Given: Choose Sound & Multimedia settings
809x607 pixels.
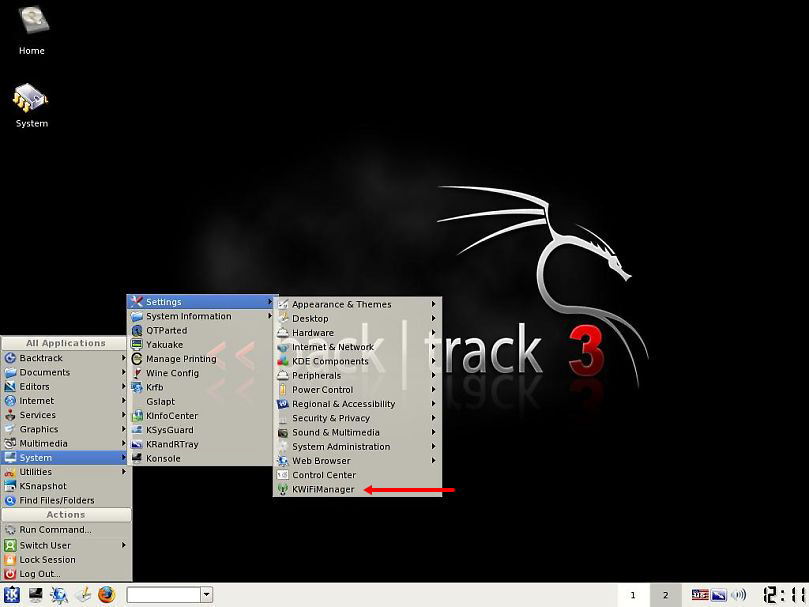Looking at the screenshot, I should [x=357, y=433].
